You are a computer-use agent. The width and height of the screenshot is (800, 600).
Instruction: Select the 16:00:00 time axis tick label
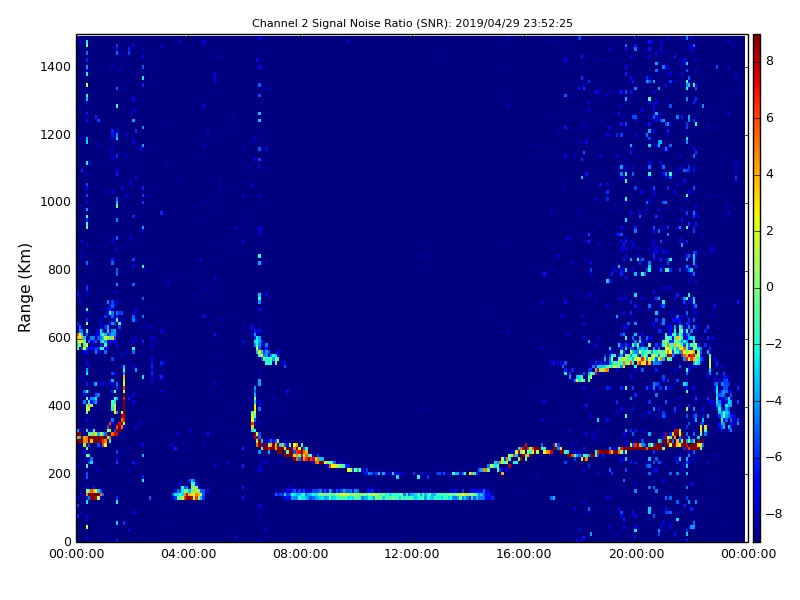[524, 555]
